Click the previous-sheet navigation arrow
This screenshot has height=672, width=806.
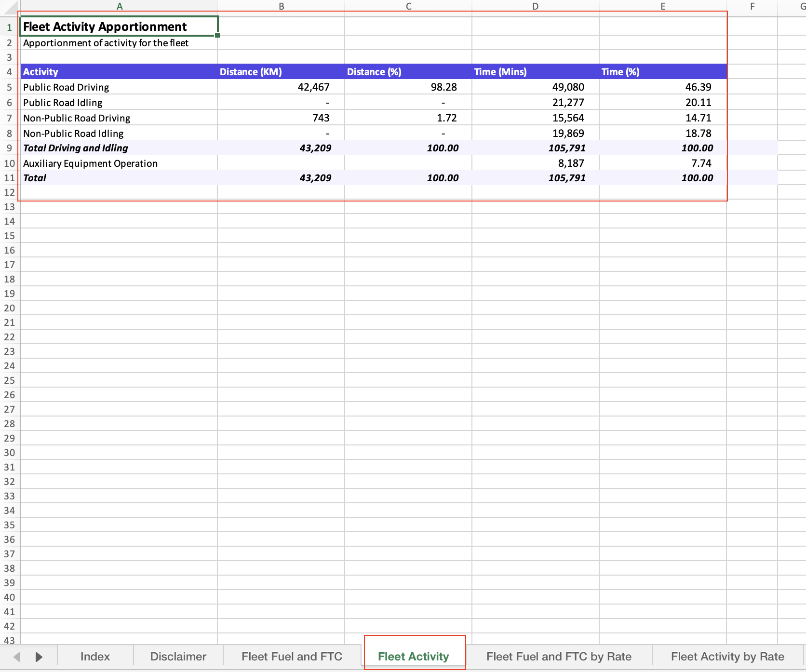(17, 657)
